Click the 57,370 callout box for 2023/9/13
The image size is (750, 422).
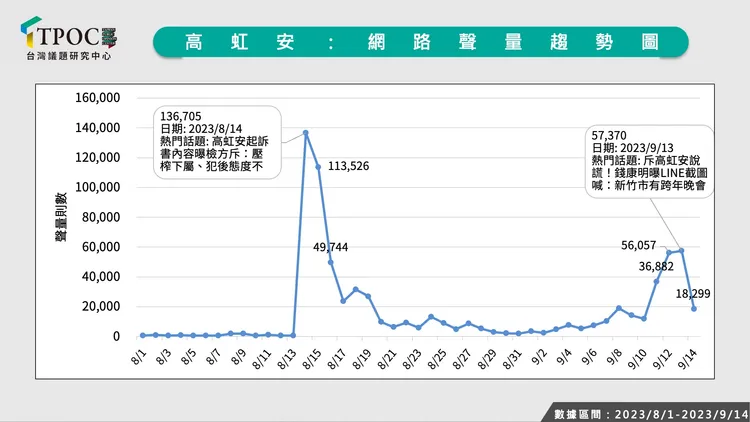tap(649, 161)
